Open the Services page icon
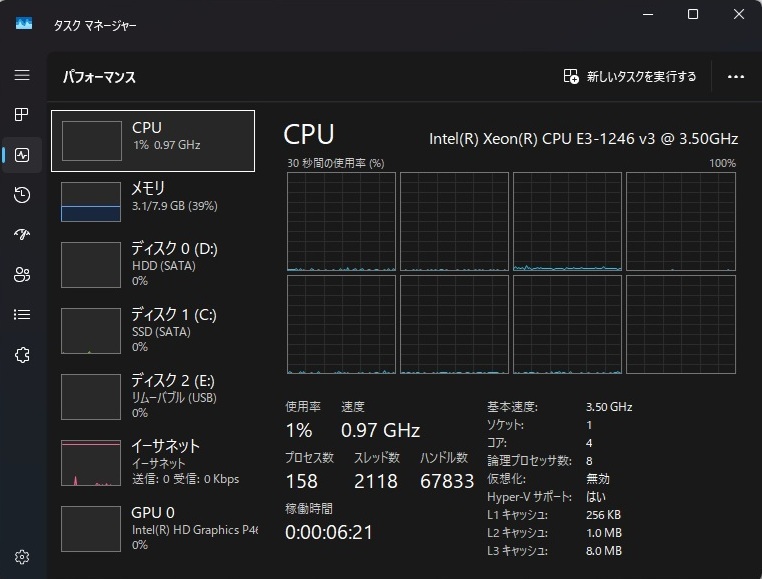762x579 pixels. (x=22, y=354)
